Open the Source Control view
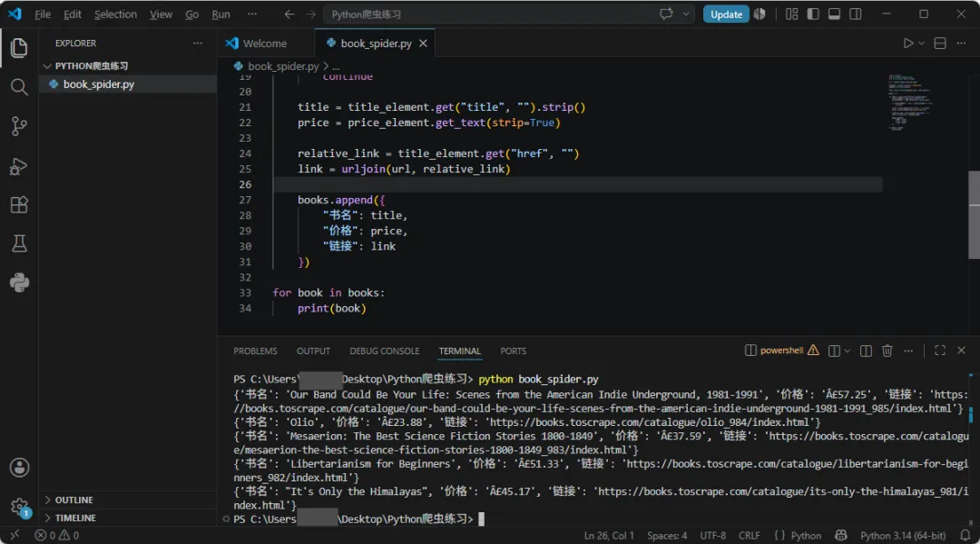 tap(19, 126)
